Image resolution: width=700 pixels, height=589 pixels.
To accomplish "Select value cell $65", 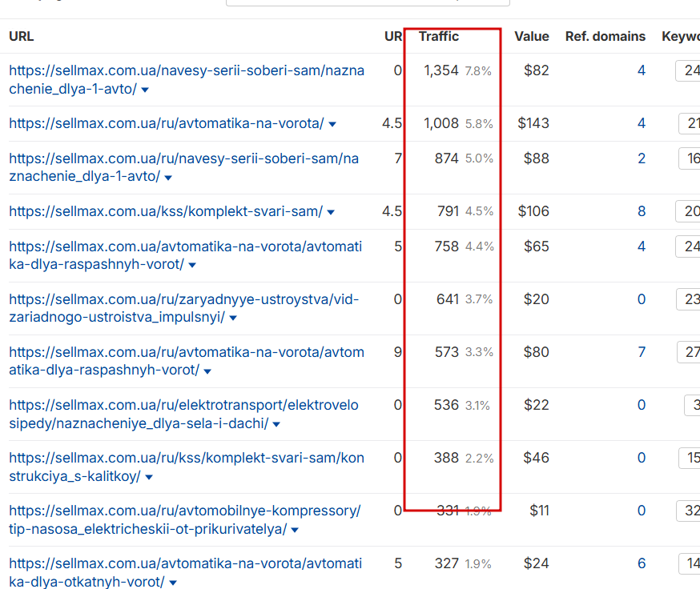I will pos(536,246).
